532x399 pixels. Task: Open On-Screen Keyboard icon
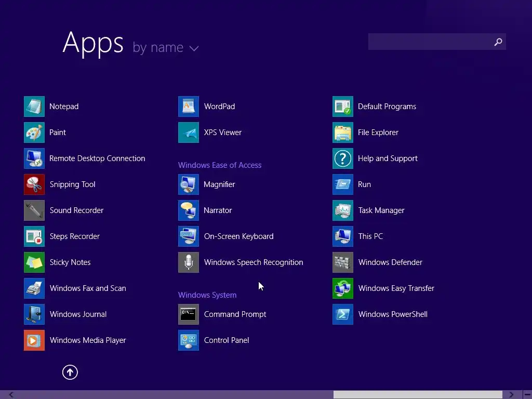pos(189,236)
